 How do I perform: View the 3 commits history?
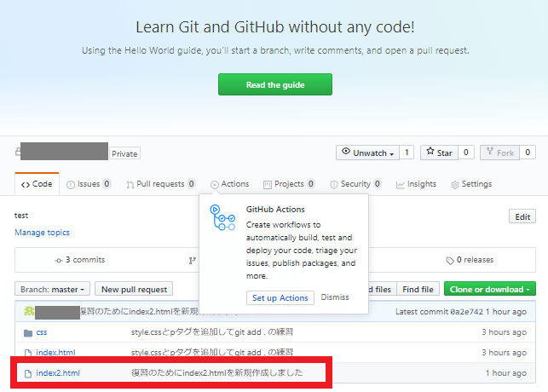coord(80,260)
